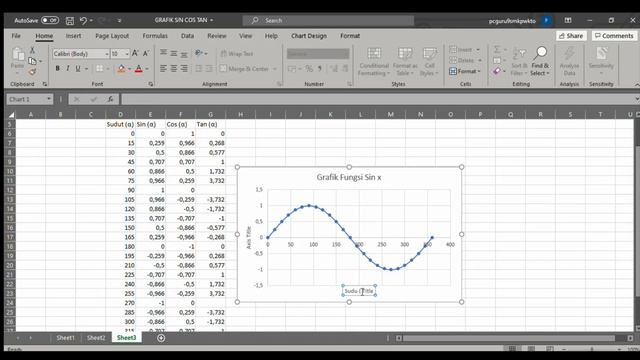The width and height of the screenshot is (640, 360).
Task: Switch to the Sheet1 tab
Action: coord(65,338)
